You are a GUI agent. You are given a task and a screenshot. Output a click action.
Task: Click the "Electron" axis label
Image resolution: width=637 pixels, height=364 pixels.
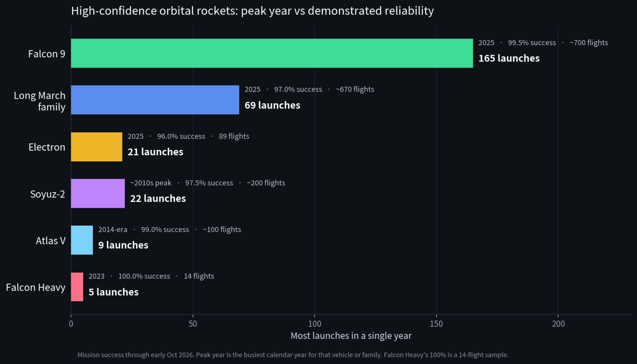[x=47, y=147]
